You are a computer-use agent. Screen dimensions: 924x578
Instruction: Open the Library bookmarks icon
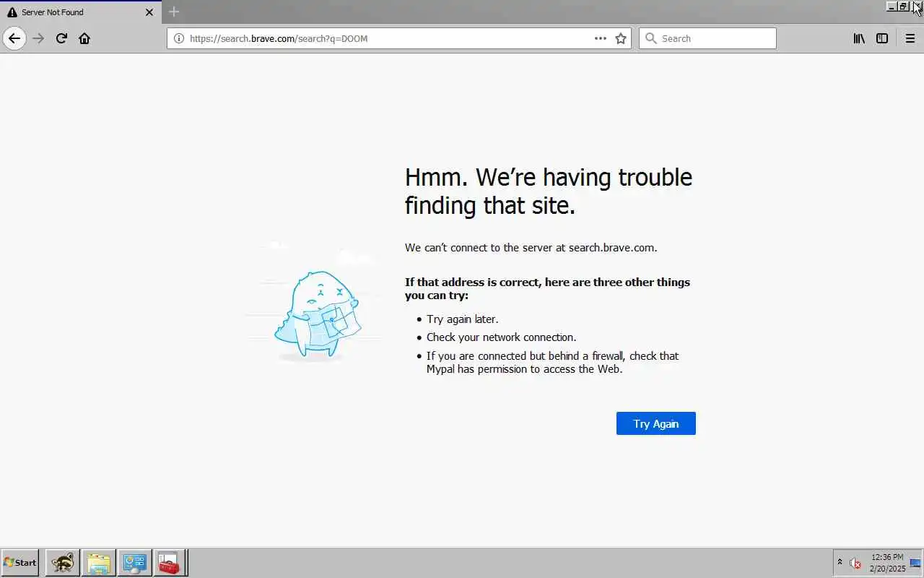pyautogui.click(x=859, y=38)
